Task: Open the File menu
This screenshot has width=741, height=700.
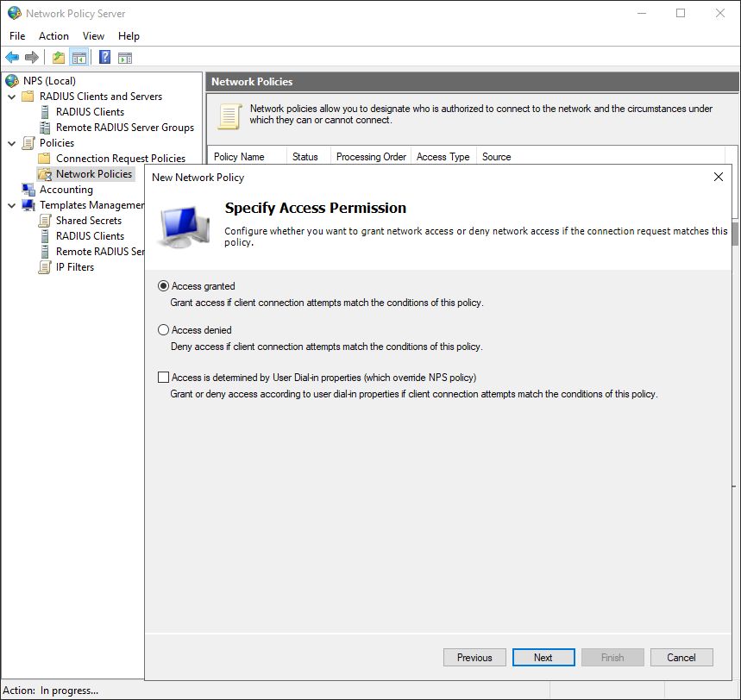Action: (17, 36)
